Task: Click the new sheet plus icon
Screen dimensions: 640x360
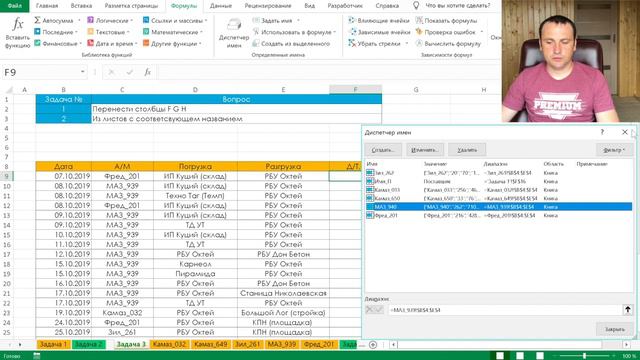Action: 373,344
